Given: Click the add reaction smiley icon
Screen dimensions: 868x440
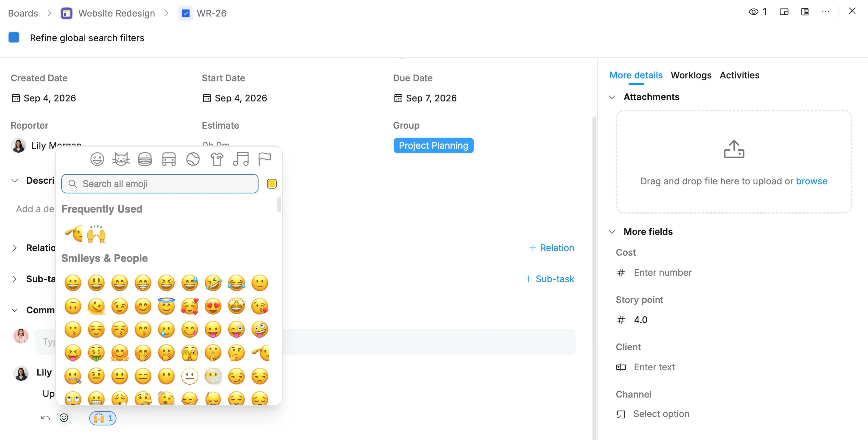Looking at the screenshot, I should pyautogui.click(x=64, y=418).
